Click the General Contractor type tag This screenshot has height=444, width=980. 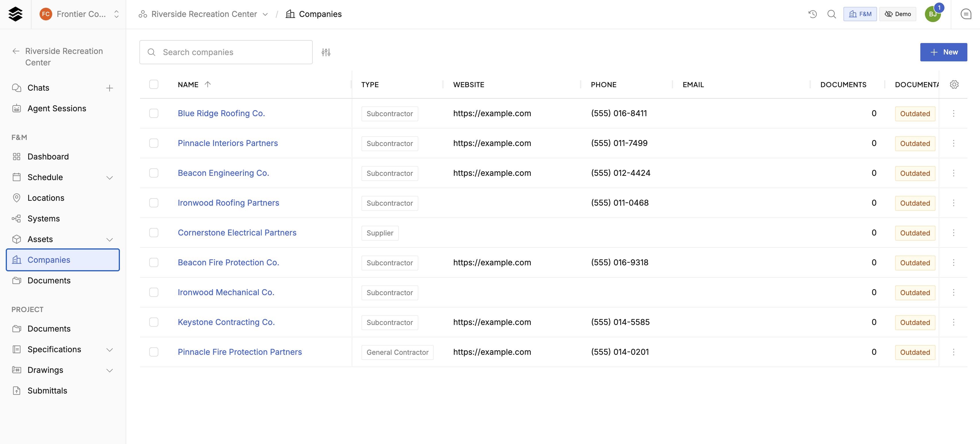tap(397, 352)
